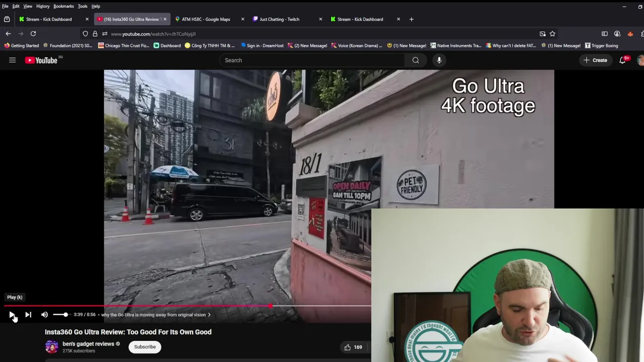Open the Firefox tab list view icon
Image resolution: width=644 pixels, height=362 pixels.
click(x=7, y=19)
